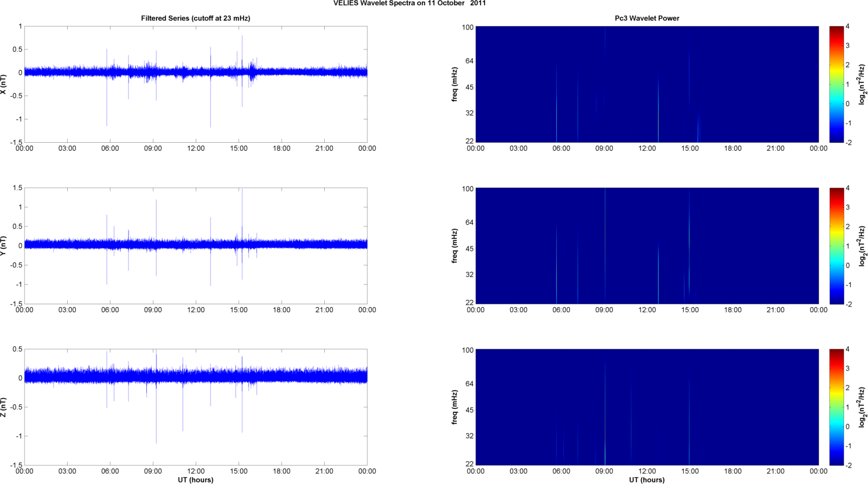Screen dimensions: 868x484
Task: Click the Z component filtered series plot
Action: point(196,407)
